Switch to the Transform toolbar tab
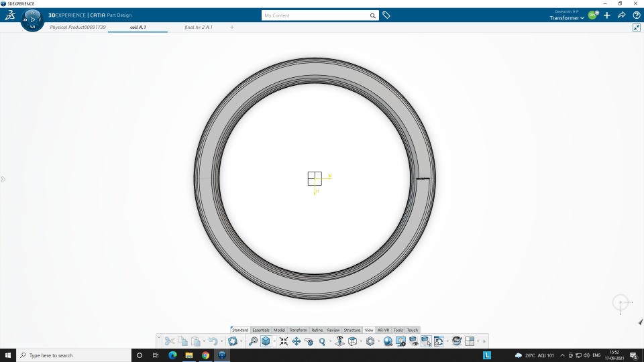 click(x=298, y=330)
